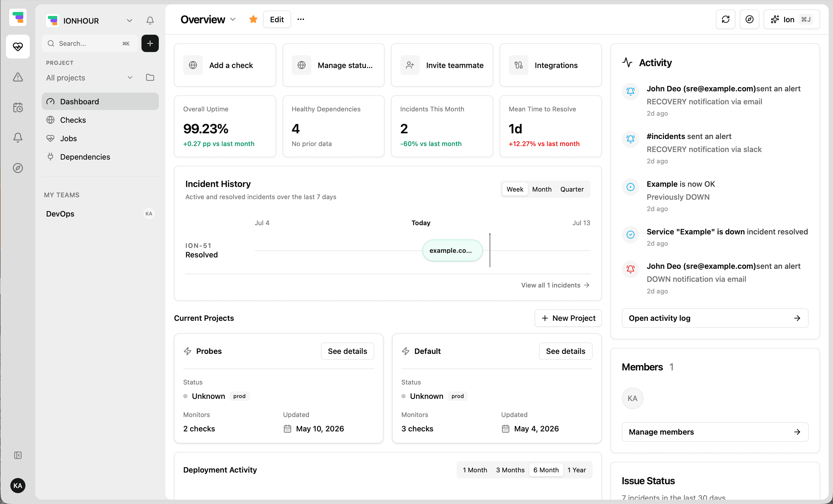Click the Edit button
The image size is (833, 504).
click(x=277, y=19)
